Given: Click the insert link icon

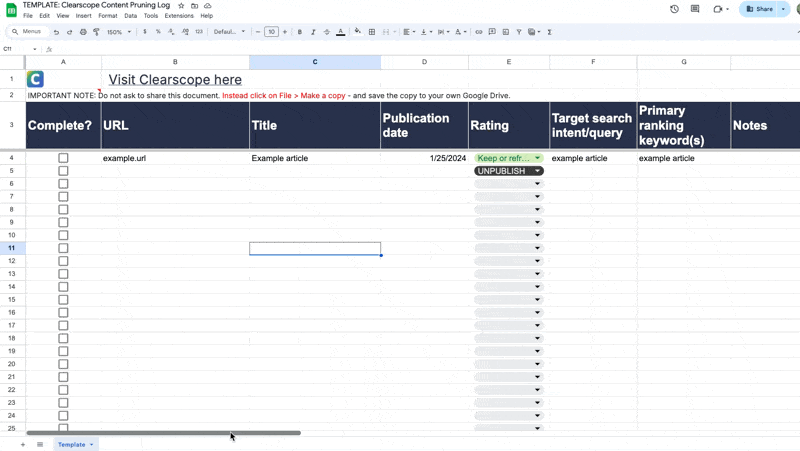Looking at the screenshot, I should (479, 32).
